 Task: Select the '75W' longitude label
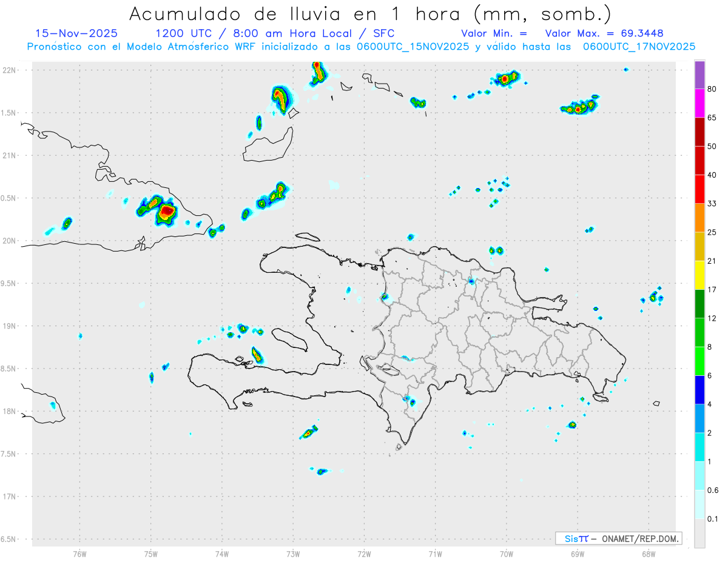tap(150, 554)
